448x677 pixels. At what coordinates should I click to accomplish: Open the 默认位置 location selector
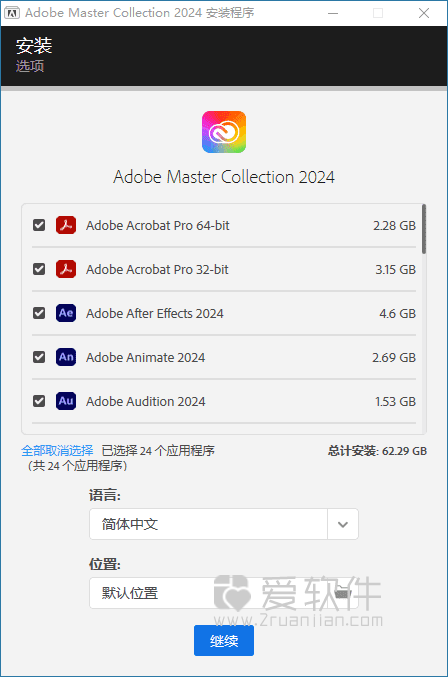pyautogui.click(x=224, y=593)
